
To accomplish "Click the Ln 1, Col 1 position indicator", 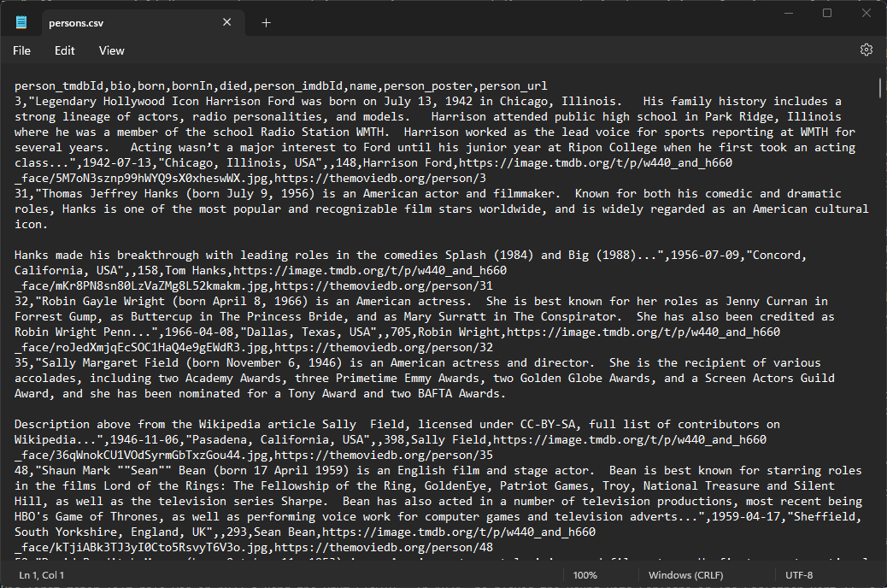I will click(40, 574).
